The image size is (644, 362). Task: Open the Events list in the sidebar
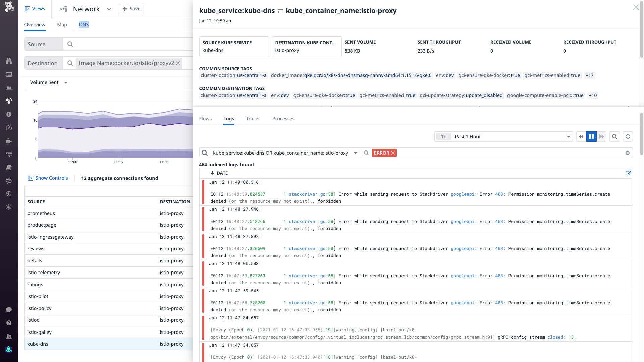point(9,74)
